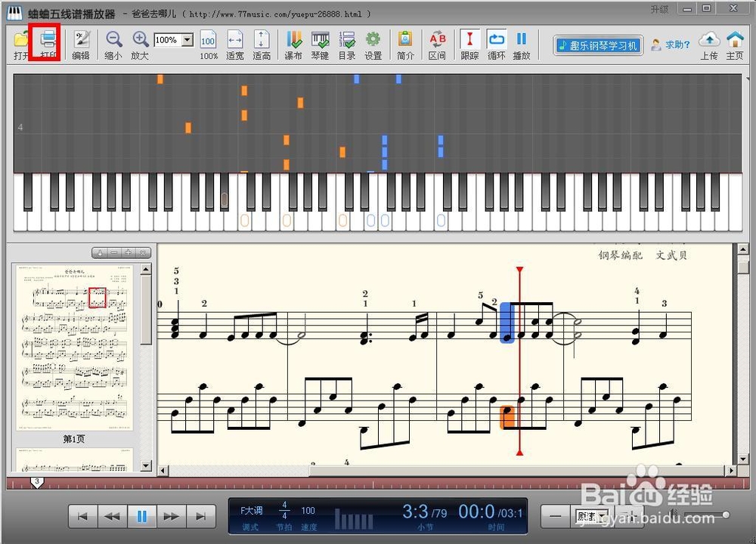Image resolution: width=756 pixels, height=544 pixels.
Task: Fast forward with the double-right arrow button
Action: (171, 517)
